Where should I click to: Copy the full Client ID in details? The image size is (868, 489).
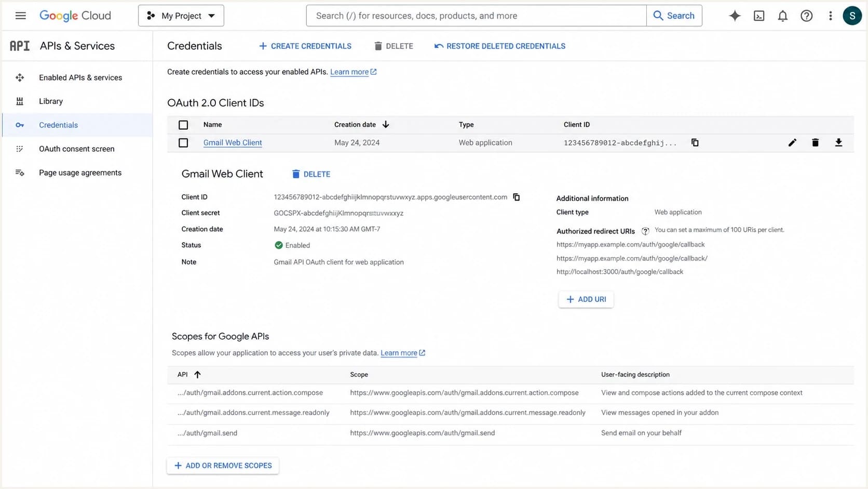[517, 197]
